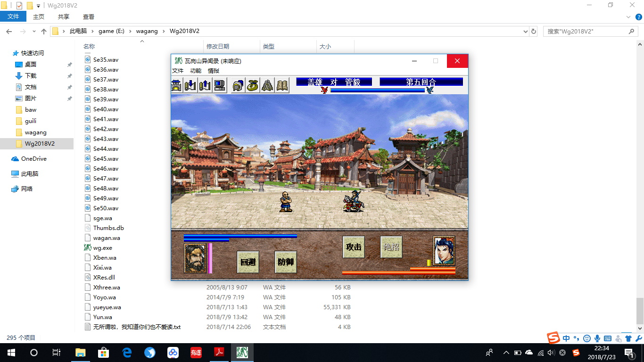Click the tent icon in game toolbar
The width and height of the screenshot is (644, 362).
point(267,85)
